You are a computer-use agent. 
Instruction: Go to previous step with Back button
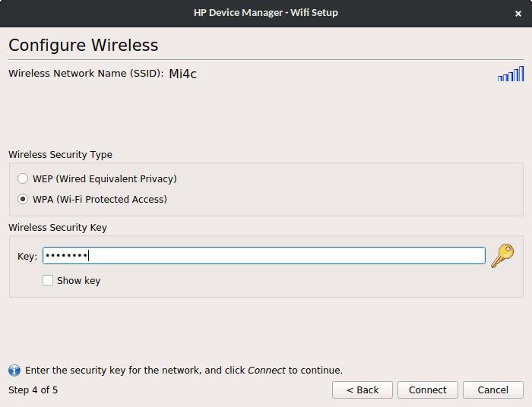click(x=363, y=390)
